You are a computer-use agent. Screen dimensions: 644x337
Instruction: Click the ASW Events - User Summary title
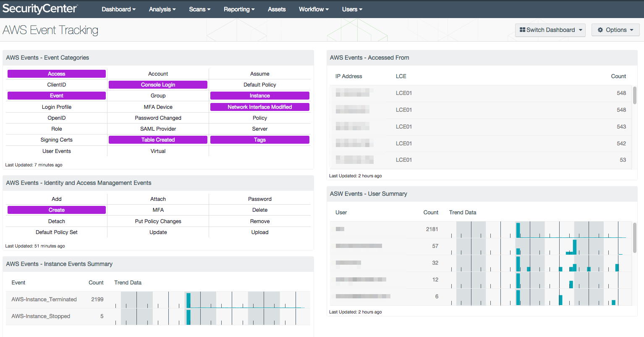click(x=369, y=194)
